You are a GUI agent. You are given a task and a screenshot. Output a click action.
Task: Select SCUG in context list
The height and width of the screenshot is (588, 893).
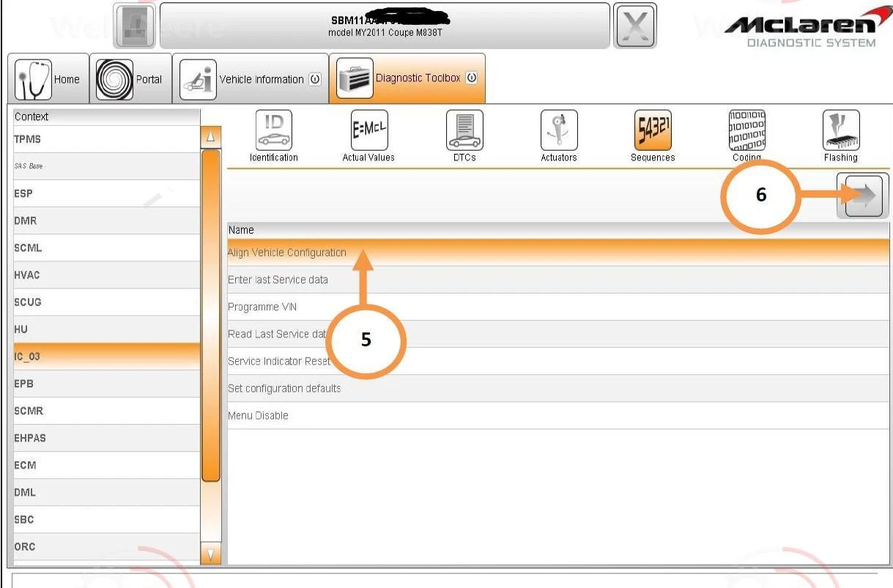tap(106, 302)
